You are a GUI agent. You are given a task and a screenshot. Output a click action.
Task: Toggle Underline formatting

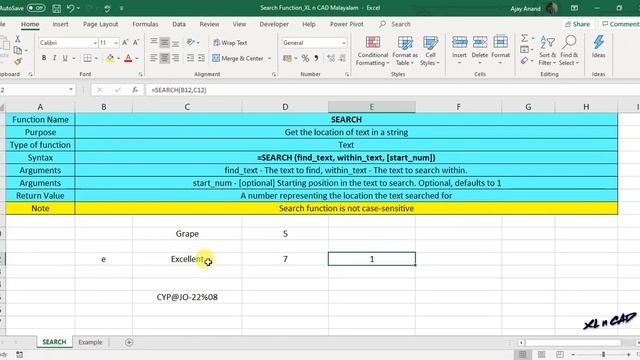(65, 58)
